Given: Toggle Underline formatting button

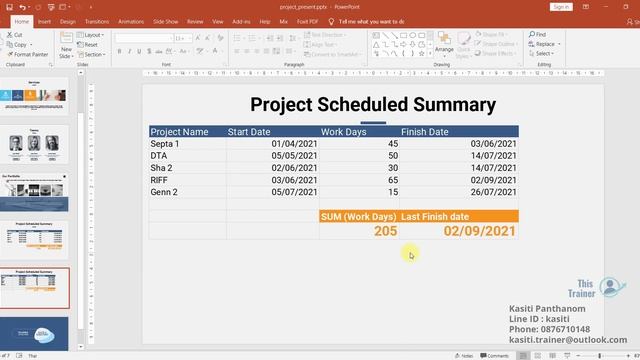Looking at the screenshot, I should [x=139, y=51].
